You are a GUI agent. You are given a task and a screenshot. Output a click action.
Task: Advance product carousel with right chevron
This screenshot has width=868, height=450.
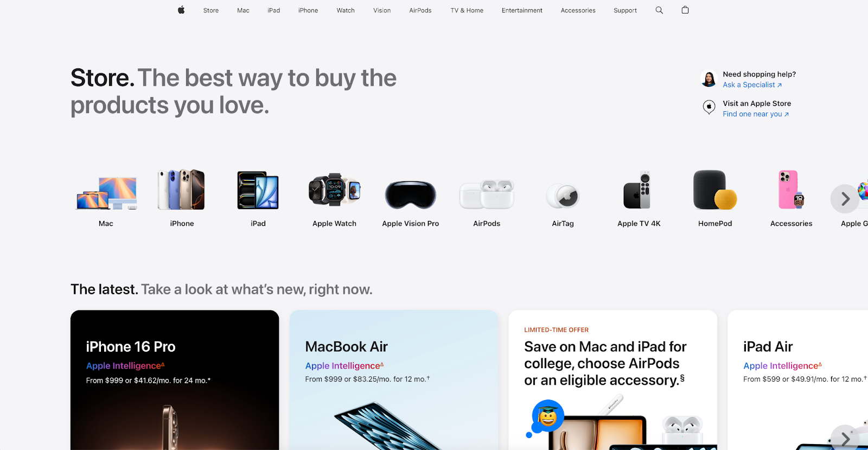pos(845,199)
